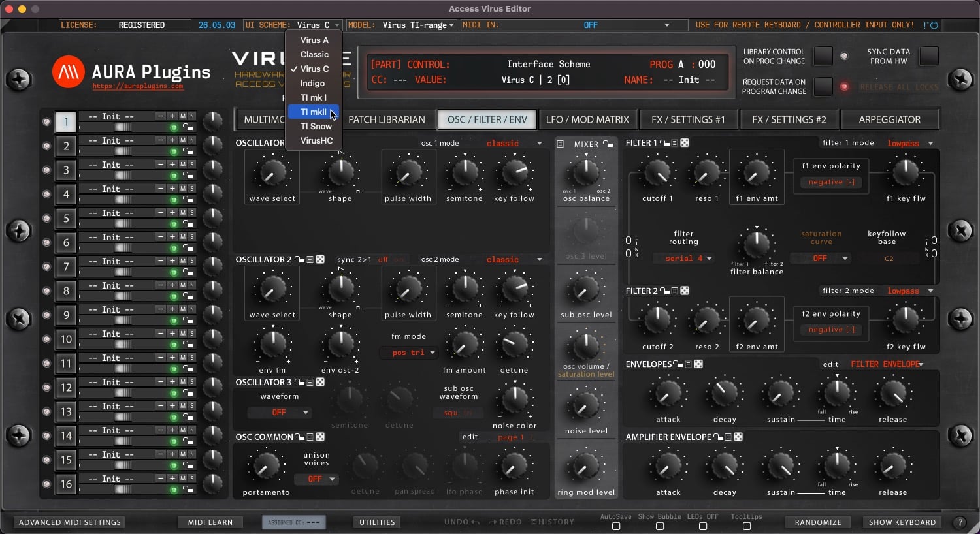980x534 pixels.
Task: Expand the filter 1 mode lowpass dropdown
Action: 909,143
